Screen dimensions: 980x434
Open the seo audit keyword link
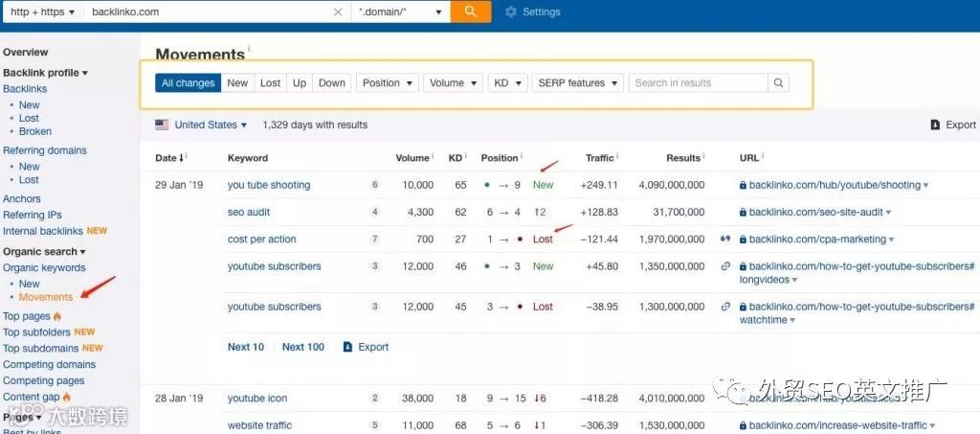[x=249, y=212]
